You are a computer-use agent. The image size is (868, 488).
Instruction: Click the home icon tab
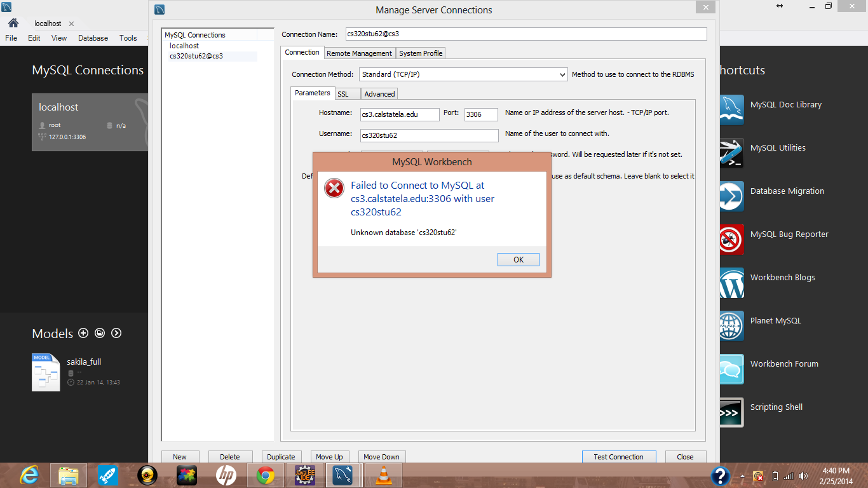[13, 23]
